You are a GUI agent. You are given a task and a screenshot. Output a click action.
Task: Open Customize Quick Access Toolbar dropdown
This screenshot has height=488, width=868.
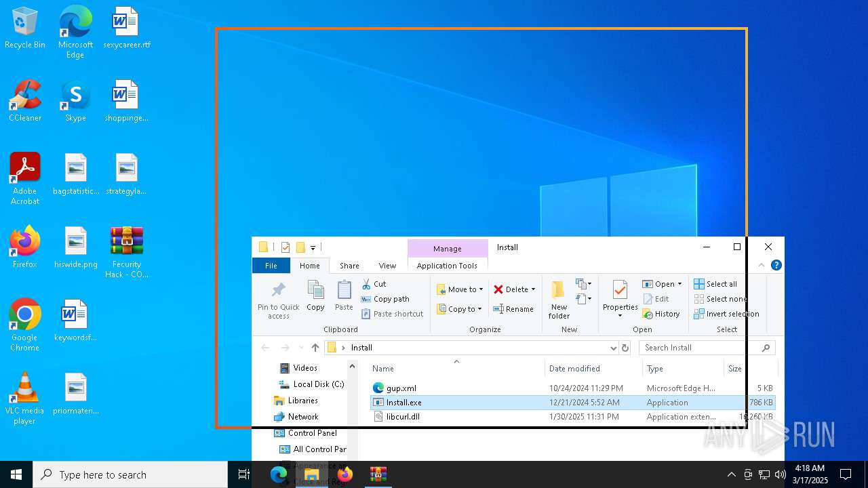click(x=313, y=248)
